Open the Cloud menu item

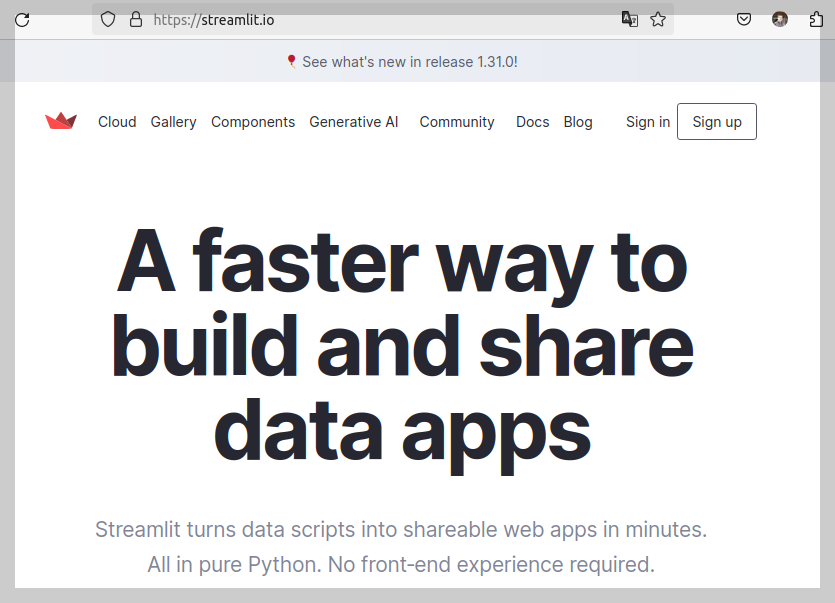pyautogui.click(x=117, y=122)
